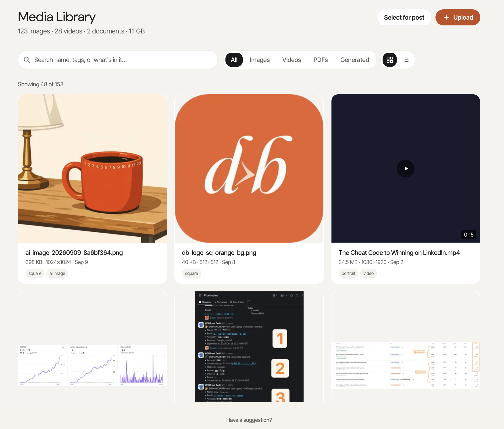Viewport: 504px width, 429px height.
Task: Focus the search name or tags field
Action: pyautogui.click(x=118, y=60)
